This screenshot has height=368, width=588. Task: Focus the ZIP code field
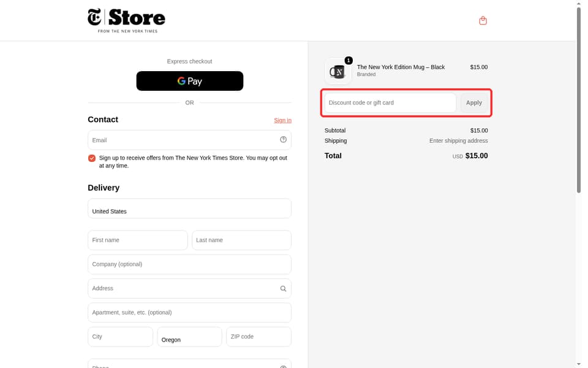(258, 337)
